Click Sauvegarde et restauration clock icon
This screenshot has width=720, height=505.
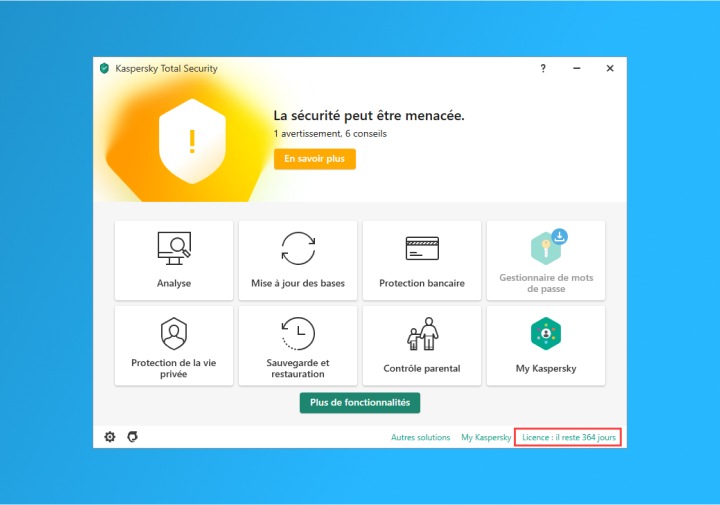coord(298,333)
